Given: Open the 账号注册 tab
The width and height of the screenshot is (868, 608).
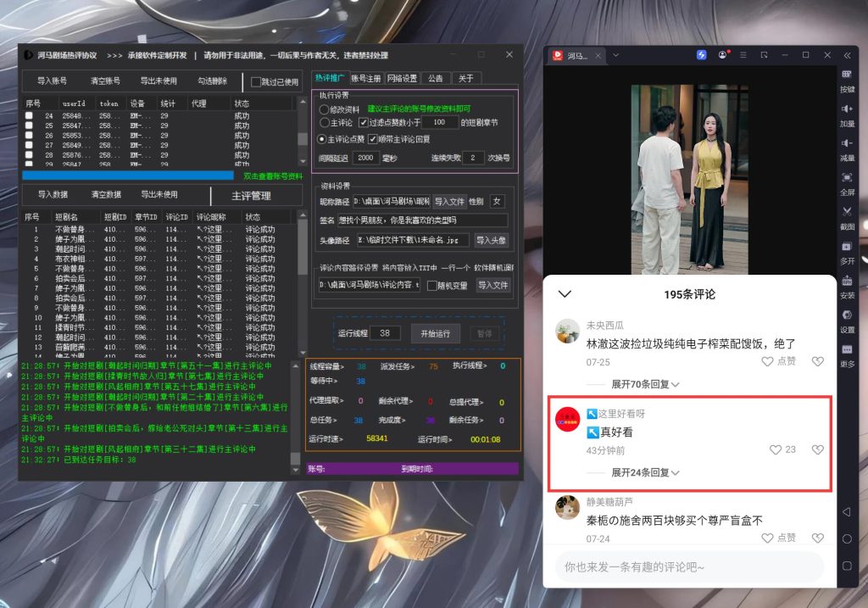Looking at the screenshot, I should [x=366, y=76].
